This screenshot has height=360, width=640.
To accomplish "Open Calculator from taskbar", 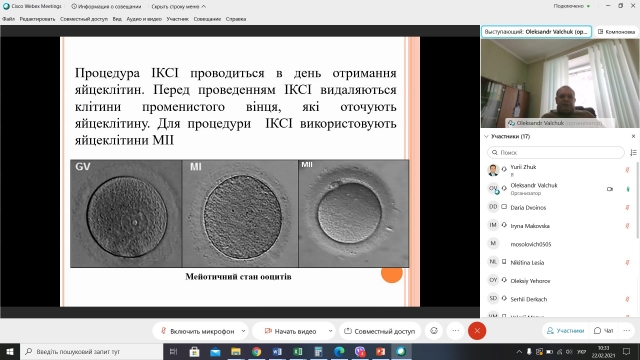I will [x=318, y=351].
